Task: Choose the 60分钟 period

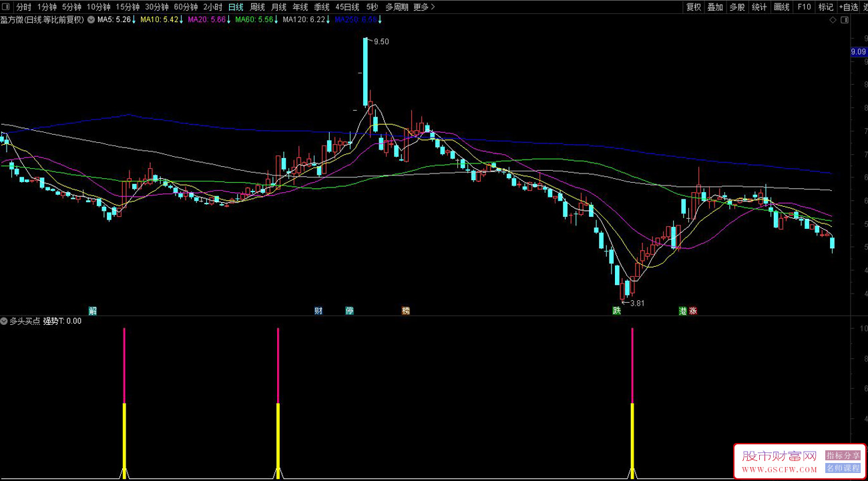Action: [x=186, y=7]
